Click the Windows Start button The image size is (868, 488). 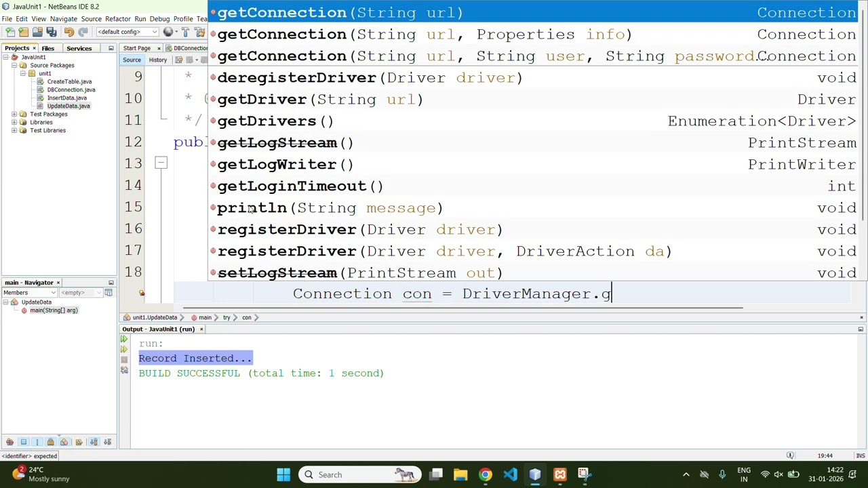[x=283, y=474]
